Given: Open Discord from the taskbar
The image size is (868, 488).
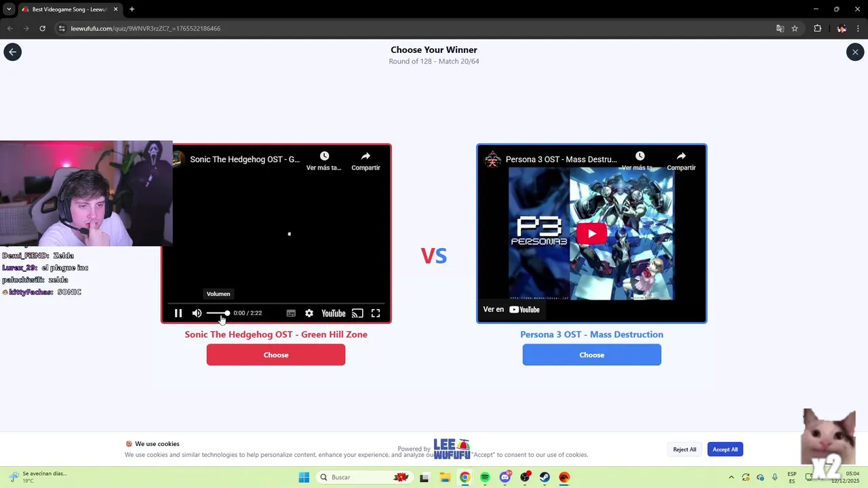Looking at the screenshot, I should click(505, 477).
